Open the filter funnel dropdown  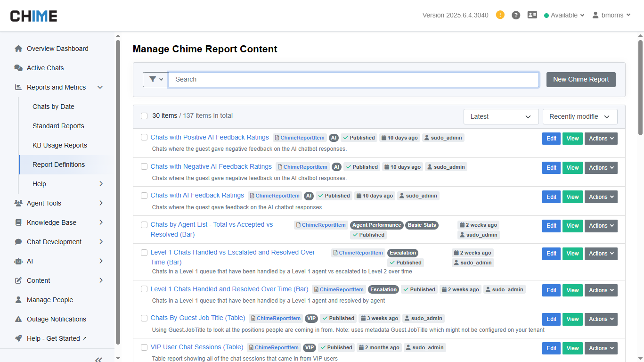pyautogui.click(x=155, y=80)
